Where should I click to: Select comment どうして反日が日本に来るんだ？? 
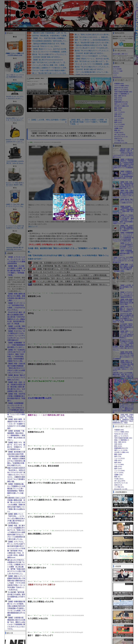[x=41, y=516]
